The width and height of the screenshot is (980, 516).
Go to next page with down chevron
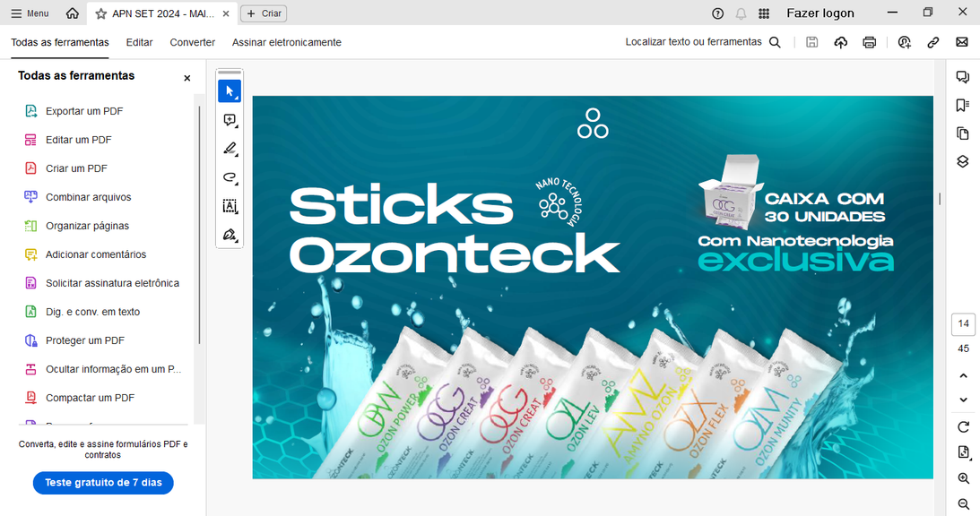pos(963,400)
